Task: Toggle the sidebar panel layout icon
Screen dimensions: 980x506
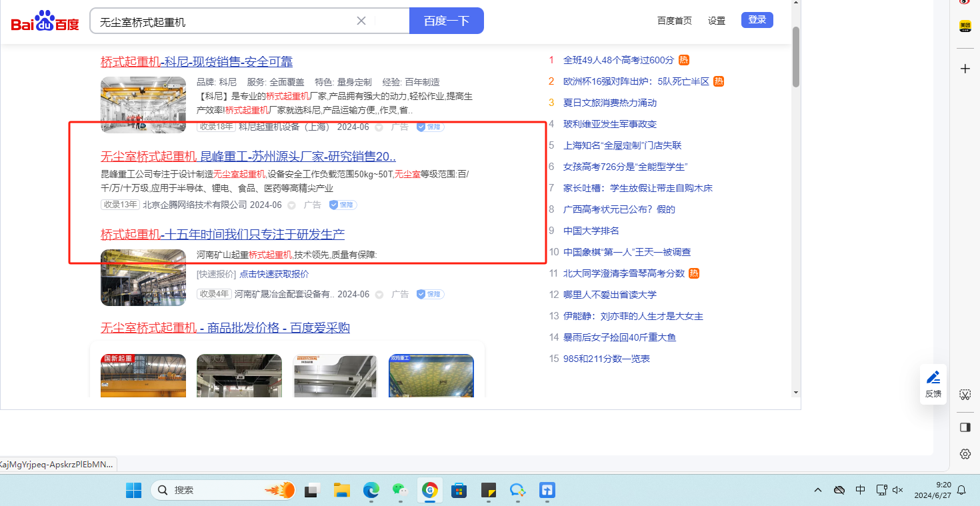Action: 965,427
